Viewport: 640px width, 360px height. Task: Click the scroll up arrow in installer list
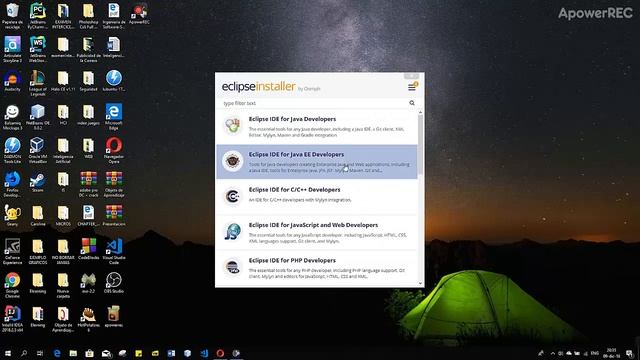pyautogui.click(x=420, y=112)
